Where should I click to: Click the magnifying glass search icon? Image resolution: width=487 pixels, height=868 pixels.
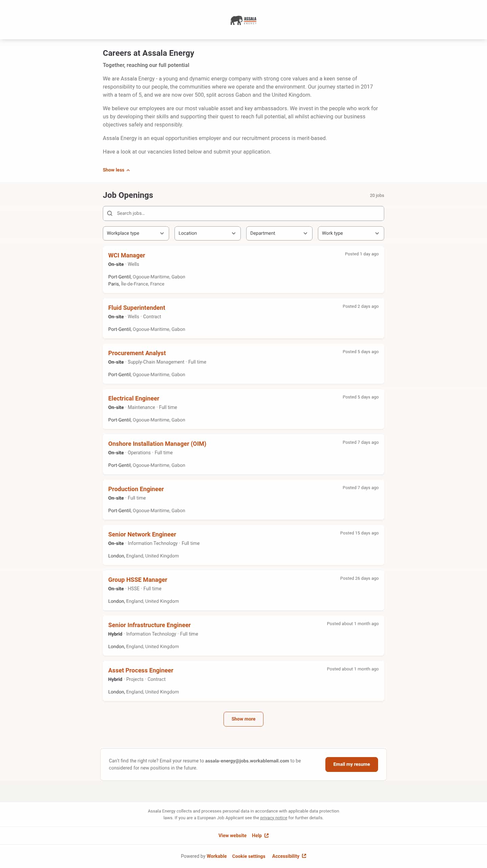point(110,213)
